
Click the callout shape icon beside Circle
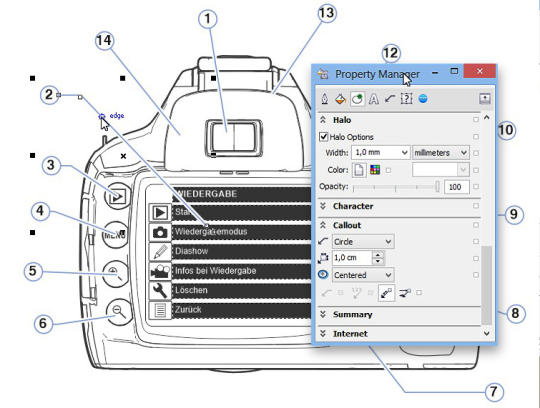tap(323, 241)
